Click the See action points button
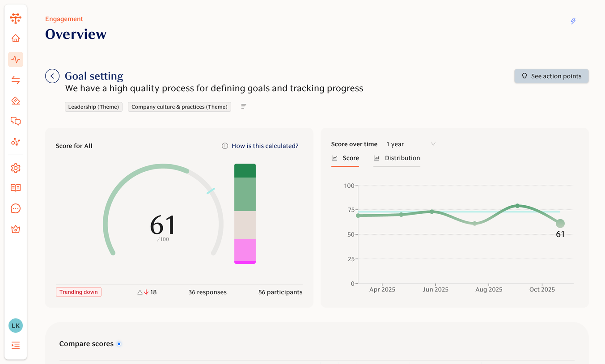The image size is (605, 364). coord(551,76)
